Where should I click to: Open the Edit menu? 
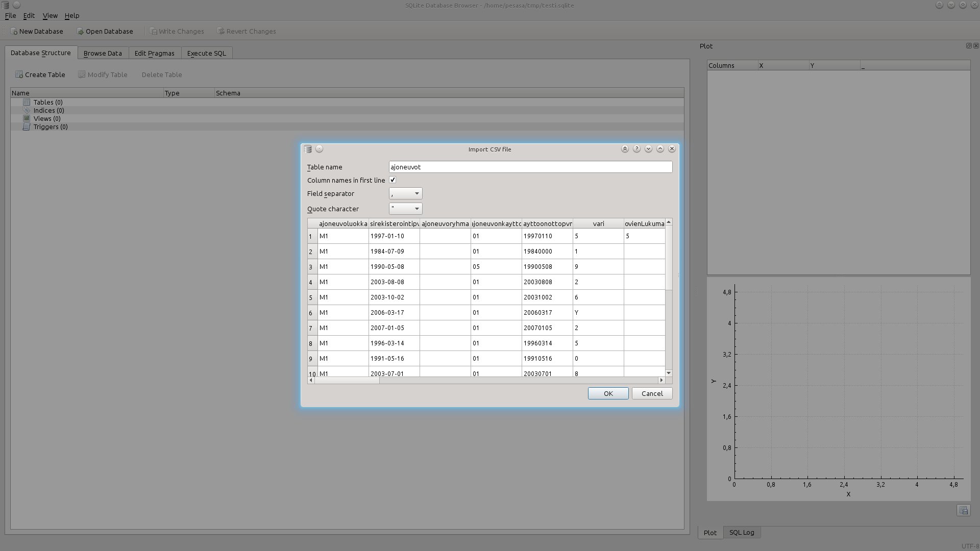click(x=29, y=16)
